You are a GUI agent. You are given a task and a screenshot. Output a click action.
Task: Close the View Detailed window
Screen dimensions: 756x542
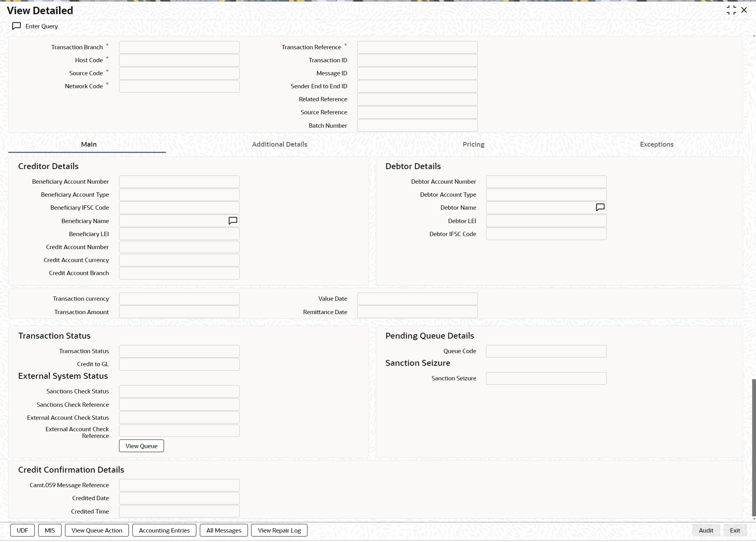click(x=744, y=10)
